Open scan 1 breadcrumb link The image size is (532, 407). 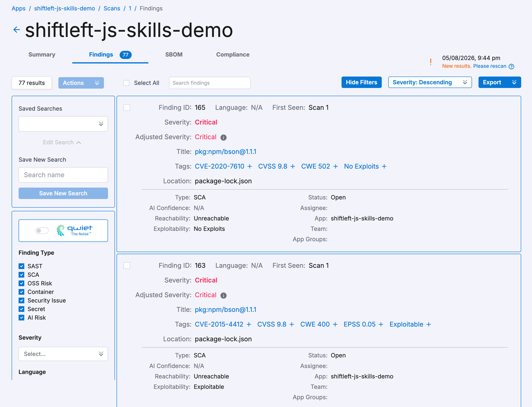click(130, 9)
